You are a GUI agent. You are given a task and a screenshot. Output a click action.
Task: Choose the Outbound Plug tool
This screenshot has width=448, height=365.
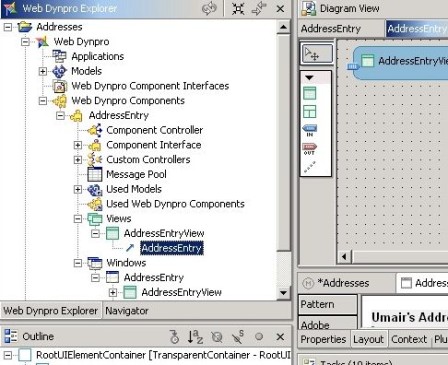point(309,148)
